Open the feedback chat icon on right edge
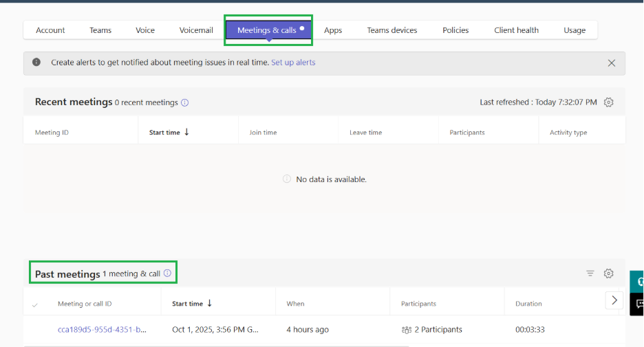The image size is (644, 347). click(x=639, y=304)
